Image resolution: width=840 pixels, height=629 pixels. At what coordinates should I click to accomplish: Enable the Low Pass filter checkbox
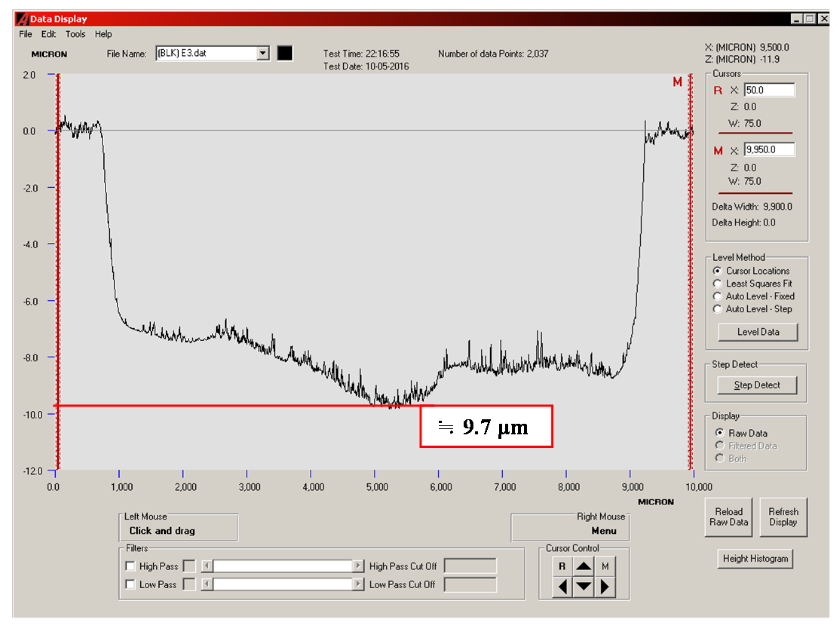[x=130, y=584]
